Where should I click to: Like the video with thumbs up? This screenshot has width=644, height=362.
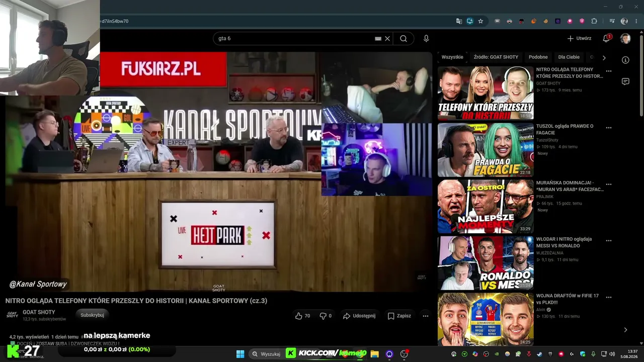point(302,316)
